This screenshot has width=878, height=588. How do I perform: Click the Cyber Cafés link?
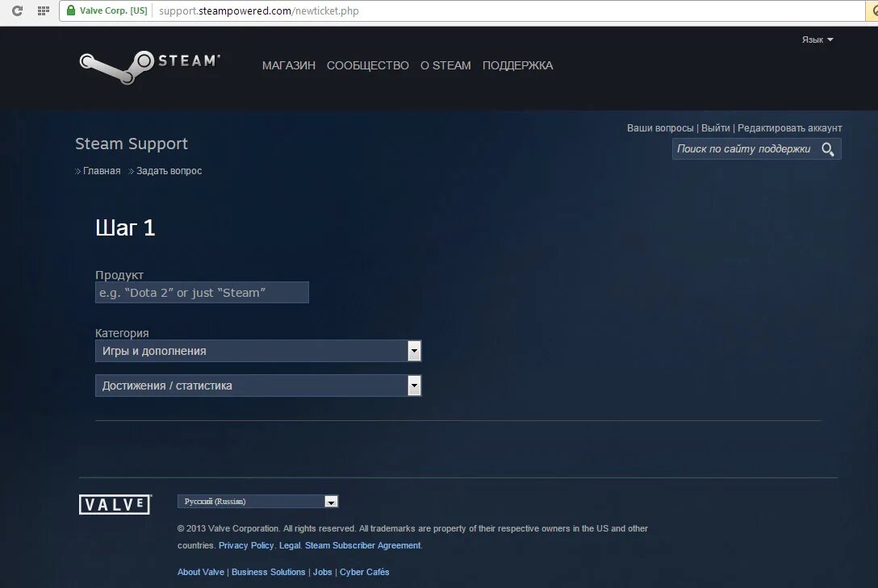(x=364, y=572)
